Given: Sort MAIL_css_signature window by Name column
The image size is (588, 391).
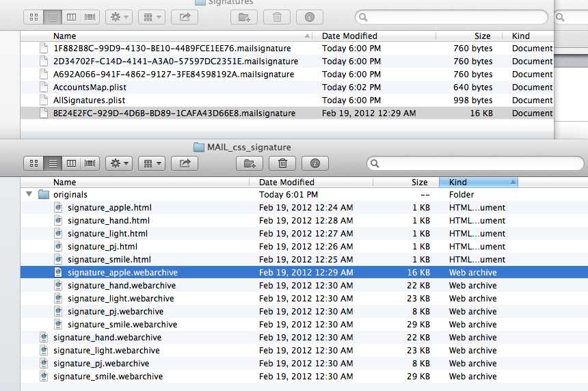Looking at the screenshot, I should 135,183.
